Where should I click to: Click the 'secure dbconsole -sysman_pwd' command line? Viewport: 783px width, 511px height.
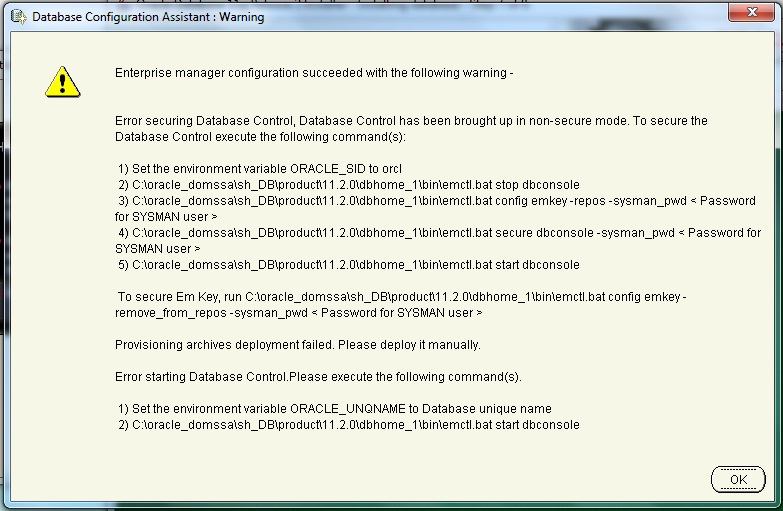[x=438, y=233]
